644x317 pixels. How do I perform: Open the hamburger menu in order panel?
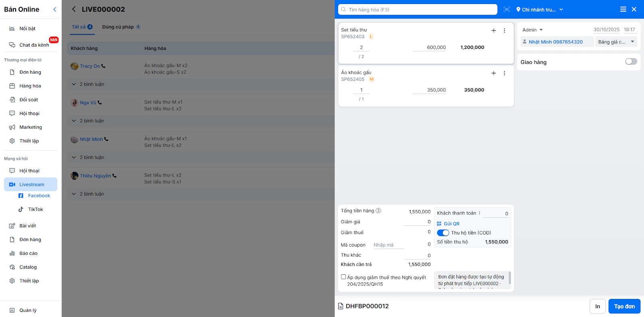(623, 9)
